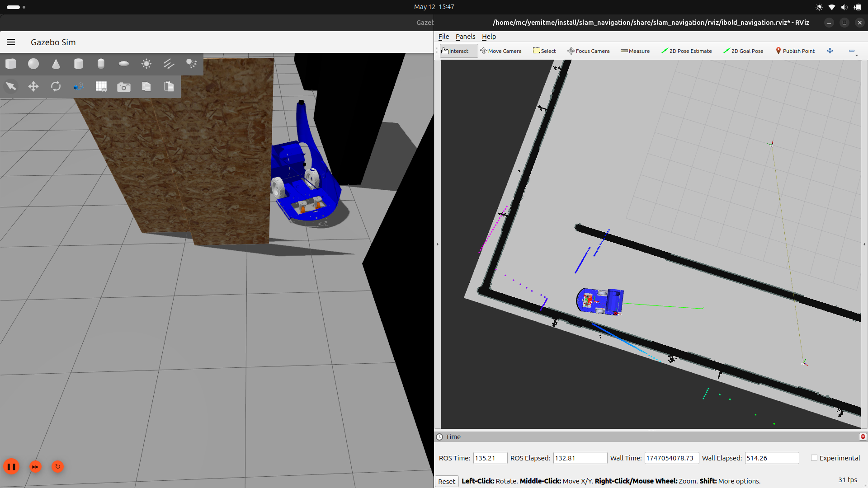The image size is (868, 488).
Task: Pause the Gazebo simulation
Action: [11, 466]
